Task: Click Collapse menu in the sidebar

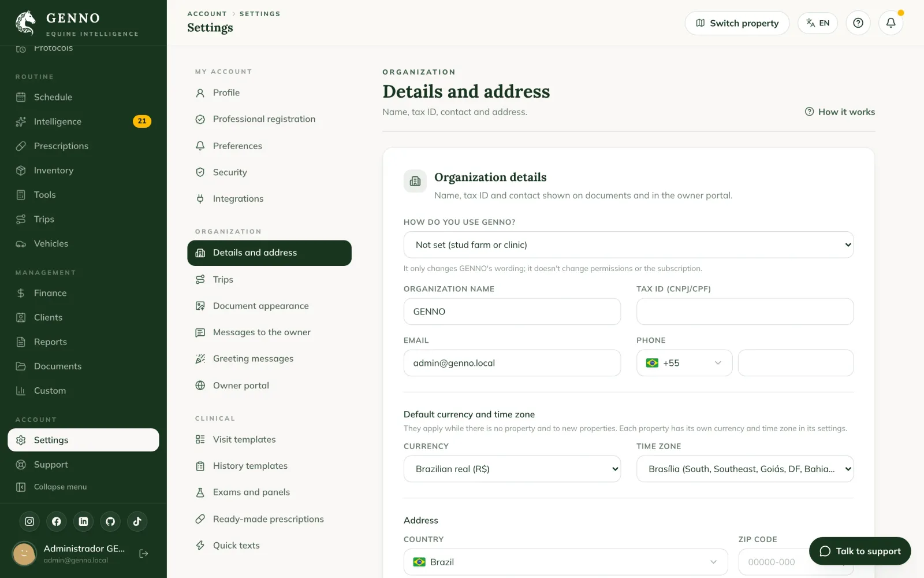Action: [x=83, y=487]
